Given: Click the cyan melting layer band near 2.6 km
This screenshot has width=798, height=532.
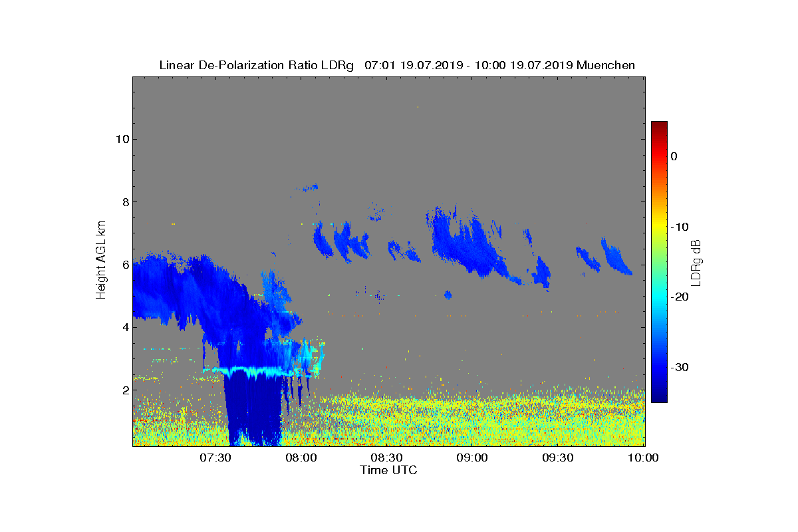Looking at the screenshot, I should pyautogui.click(x=249, y=371).
